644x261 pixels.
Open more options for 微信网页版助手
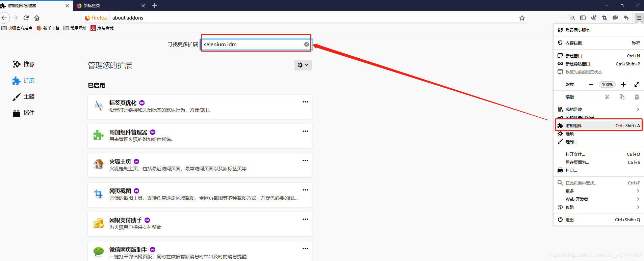click(x=305, y=249)
